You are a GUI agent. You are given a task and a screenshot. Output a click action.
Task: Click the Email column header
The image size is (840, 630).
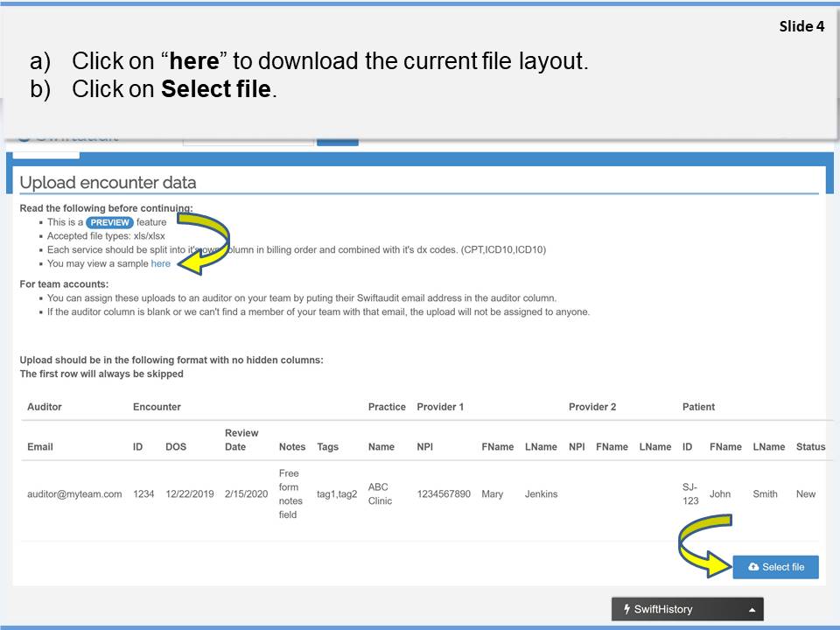pyautogui.click(x=40, y=447)
